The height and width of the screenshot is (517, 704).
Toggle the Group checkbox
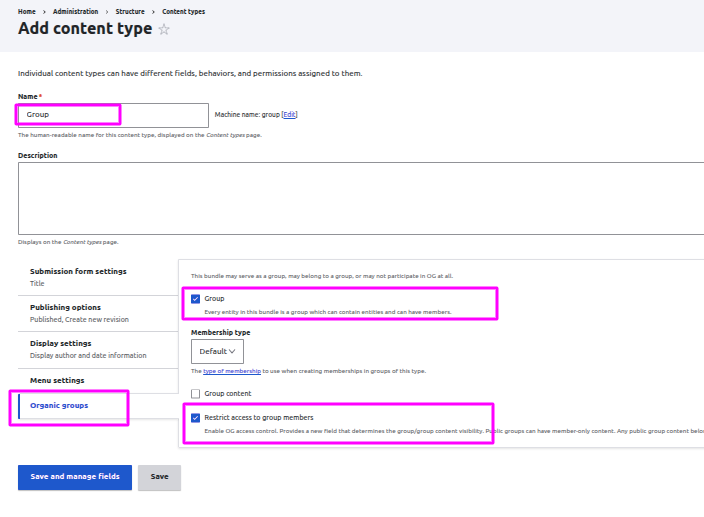pyautogui.click(x=196, y=299)
